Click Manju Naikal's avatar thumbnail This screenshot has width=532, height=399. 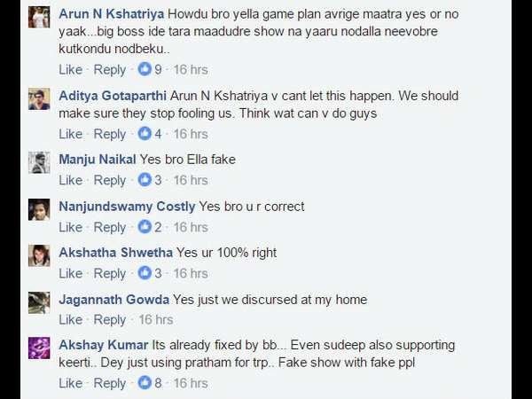39,162
